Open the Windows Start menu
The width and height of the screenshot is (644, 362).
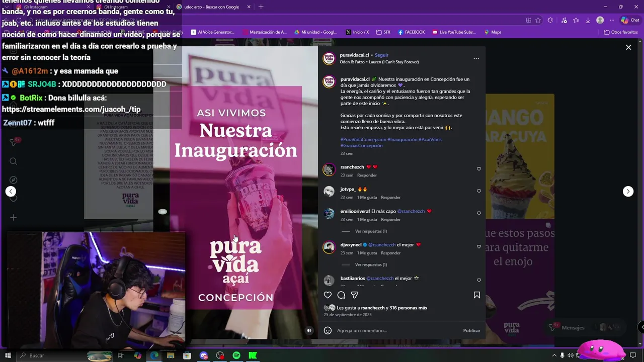[x=8, y=355]
